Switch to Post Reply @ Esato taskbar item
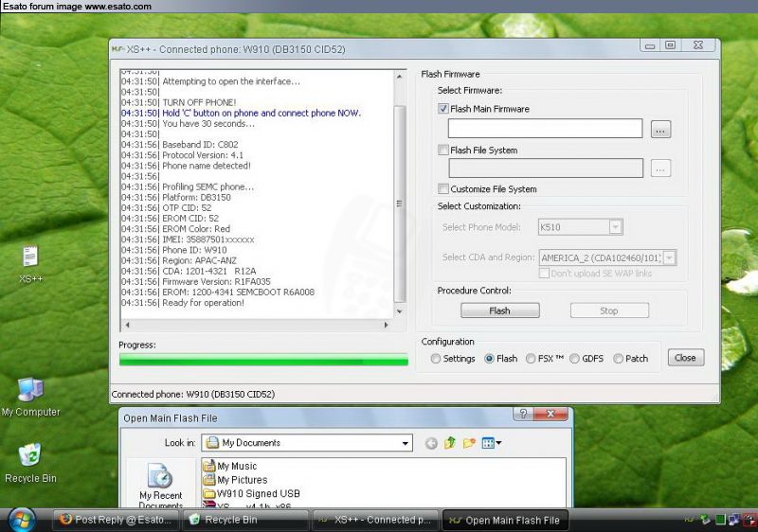758x532 pixels. tap(116, 520)
